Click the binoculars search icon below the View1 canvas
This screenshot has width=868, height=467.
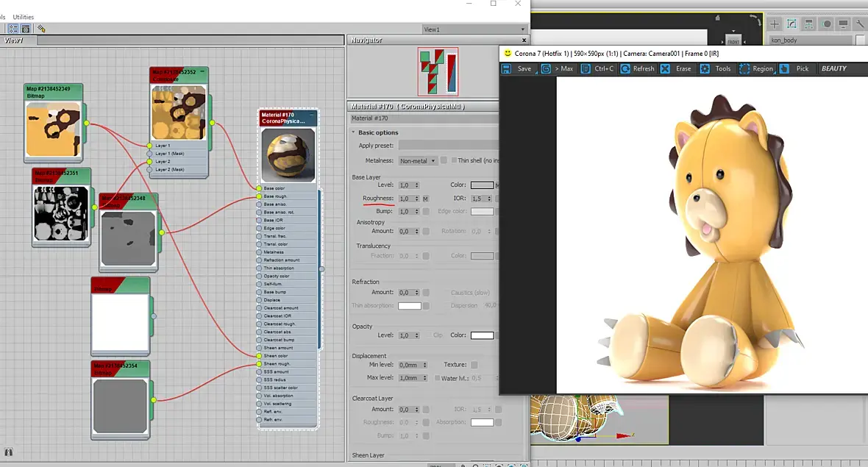coord(8,452)
